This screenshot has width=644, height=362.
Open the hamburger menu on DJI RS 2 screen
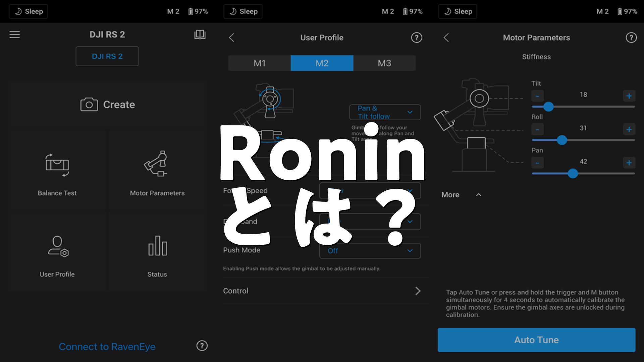[x=15, y=35]
